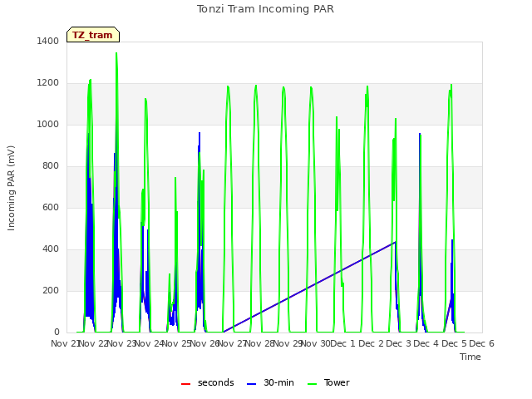The image size is (532, 399).
Task: Click the green Tower legend color marker
Action: (312, 384)
